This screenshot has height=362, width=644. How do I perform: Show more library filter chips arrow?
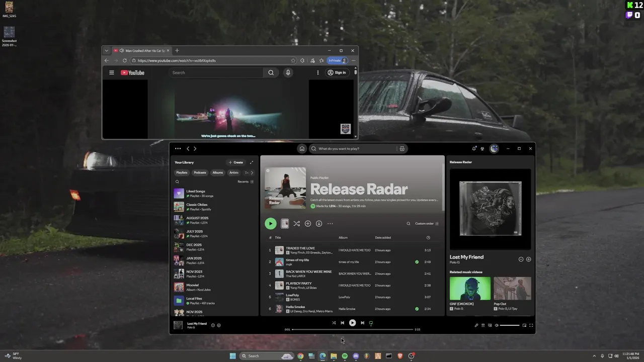252,172
